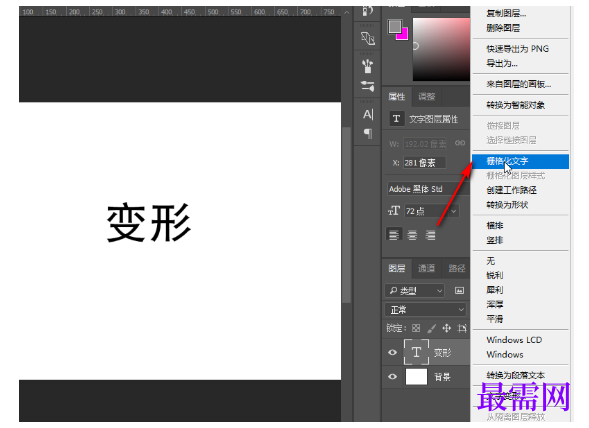The width and height of the screenshot is (589, 428).
Task: Open the Paragraph panel icon
Action: (x=368, y=133)
